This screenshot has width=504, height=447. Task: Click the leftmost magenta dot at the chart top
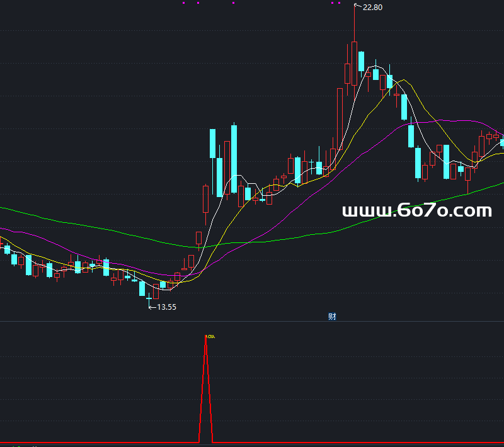tap(183, 3)
